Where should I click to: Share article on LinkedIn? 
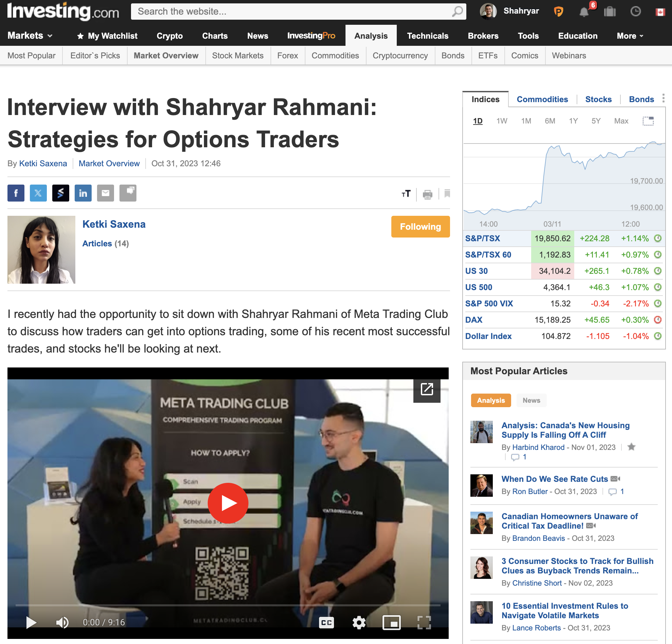click(83, 193)
